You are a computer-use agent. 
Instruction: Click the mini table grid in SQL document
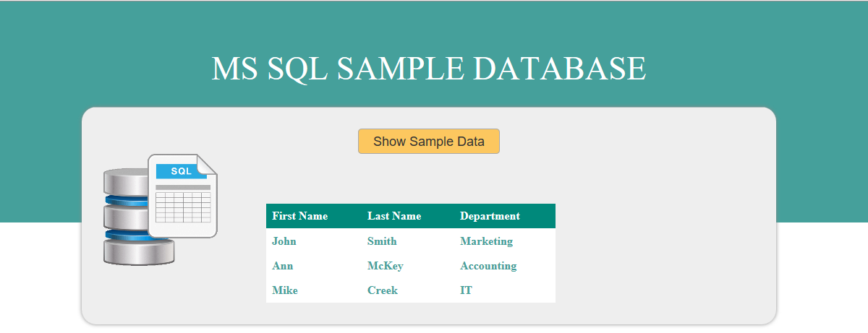click(183, 207)
